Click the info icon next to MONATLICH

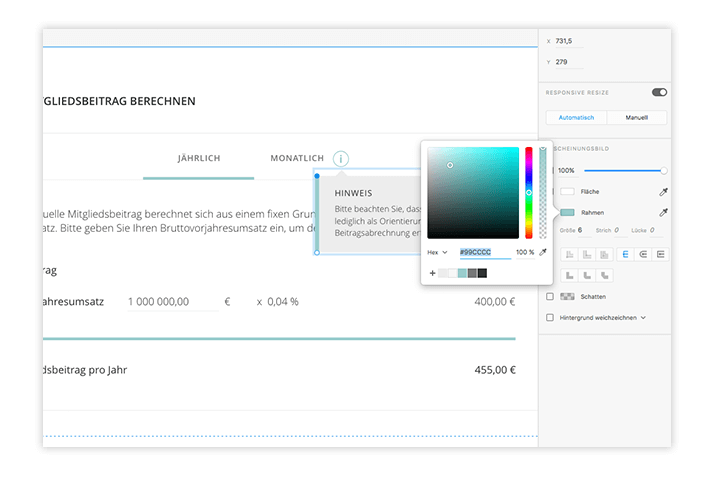[341, 158]
